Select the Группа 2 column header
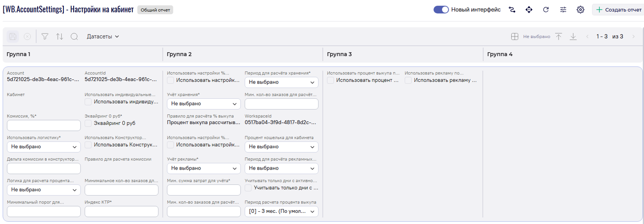The height and width of the screenshot is (224, 644). (x=179, y=54)
